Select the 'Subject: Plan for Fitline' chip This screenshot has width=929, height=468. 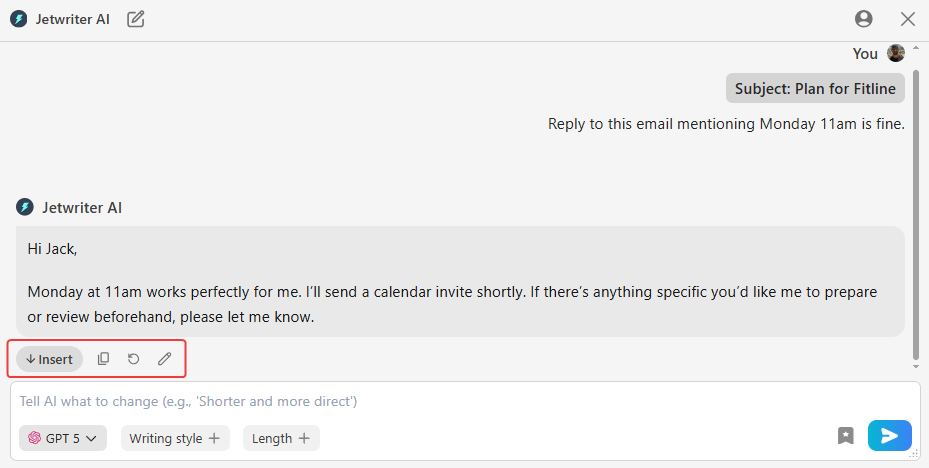click(x=815, y=88)
